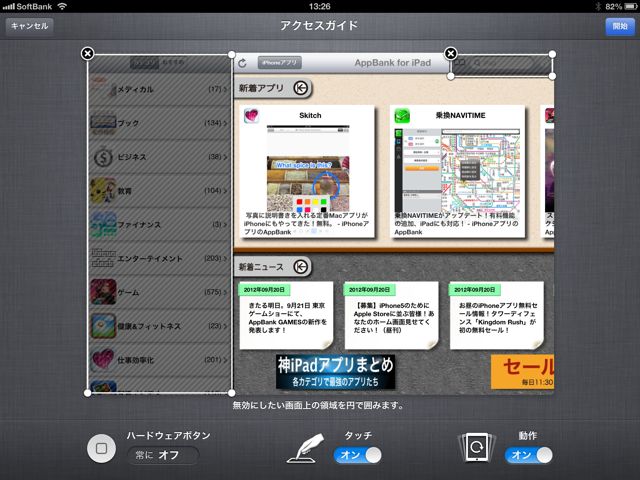Remove the search bar disabled region
This screenshot has height=480, width=640.
pyautogui.click(x=451, y=53)
